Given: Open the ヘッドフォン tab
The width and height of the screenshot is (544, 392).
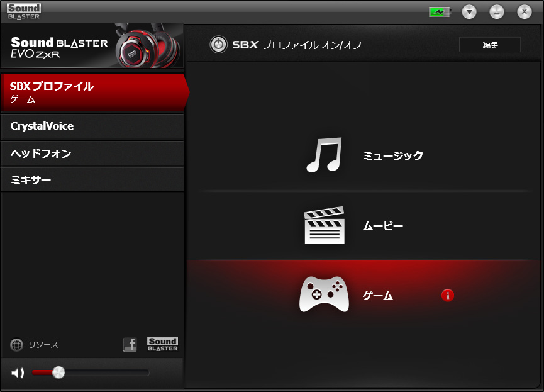Looking at the screenshot, I should tap(92, 153).
